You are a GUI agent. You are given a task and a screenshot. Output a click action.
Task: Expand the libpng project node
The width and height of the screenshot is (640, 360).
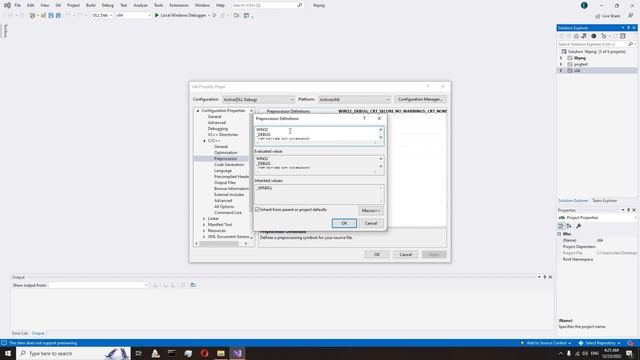(561, 58)
